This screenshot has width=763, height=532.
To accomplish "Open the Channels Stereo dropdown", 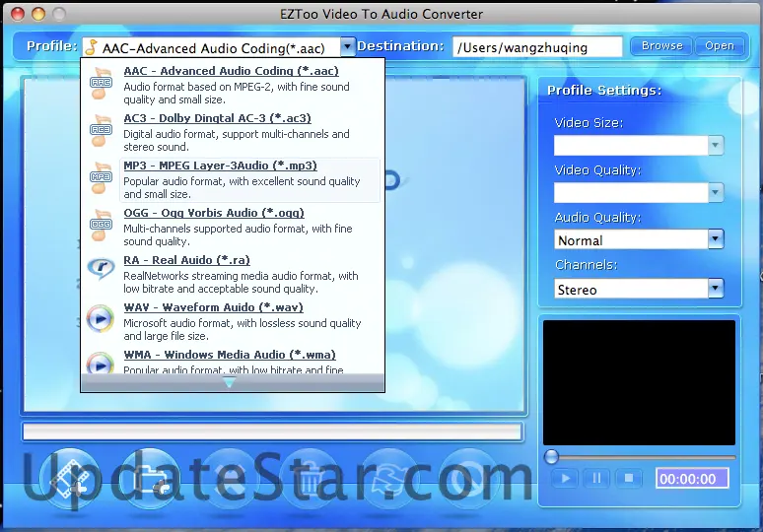I will tap(715, 288).
